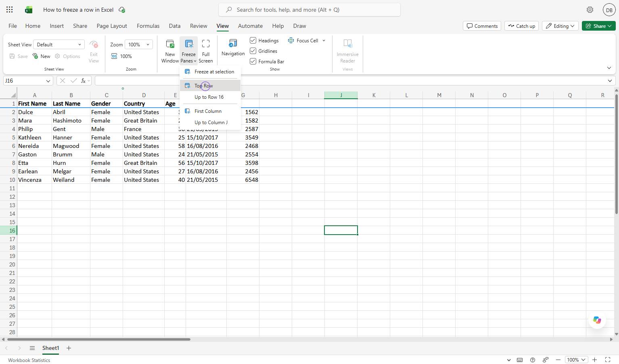
Task: Open the Focus Cell dropdown arrow
Action: 324,40
